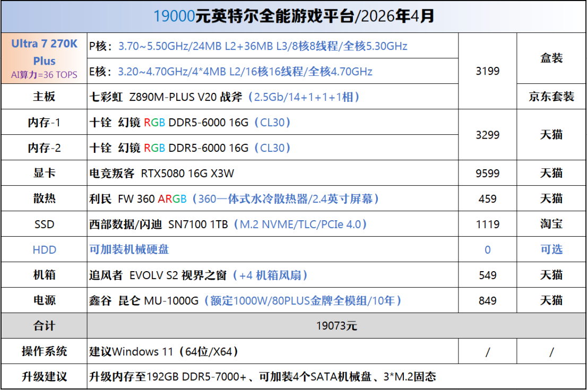Select the 内存-2 label cell
This screenshot has height=390, width=588.
tap(44, 148)
